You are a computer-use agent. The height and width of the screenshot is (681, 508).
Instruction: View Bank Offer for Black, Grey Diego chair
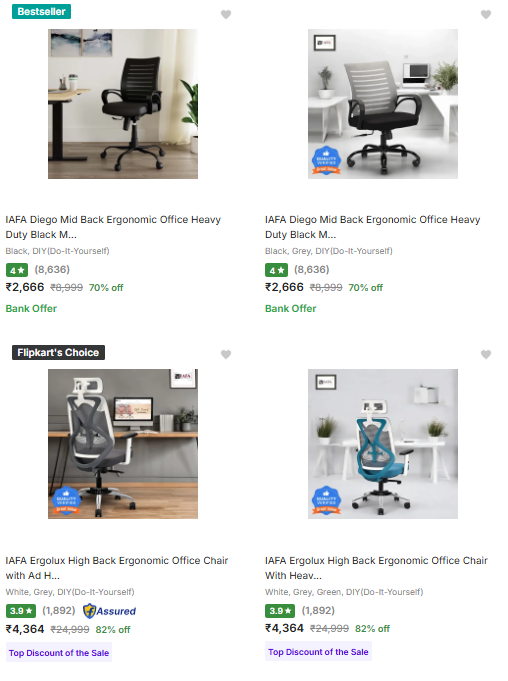[290, 308]
